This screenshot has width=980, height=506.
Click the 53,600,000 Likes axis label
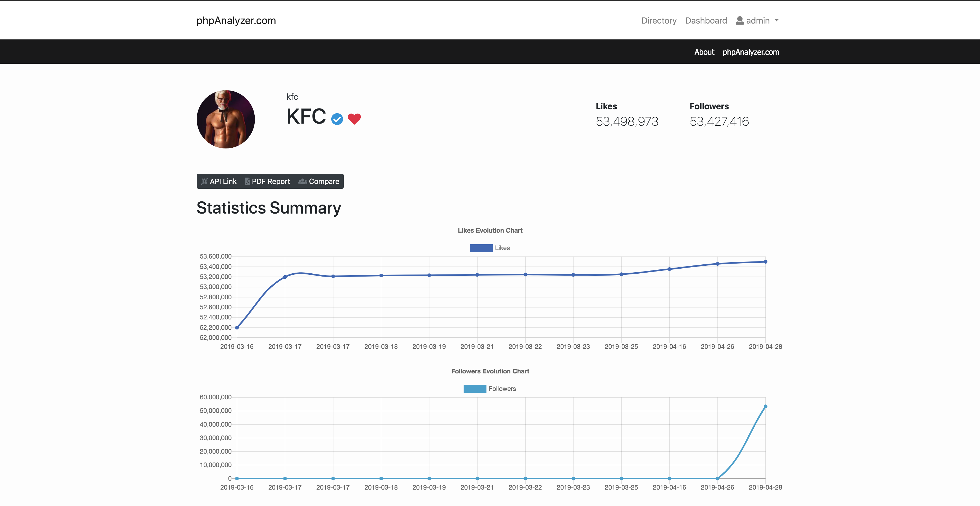pyautogui.click(x=216, y=257)
